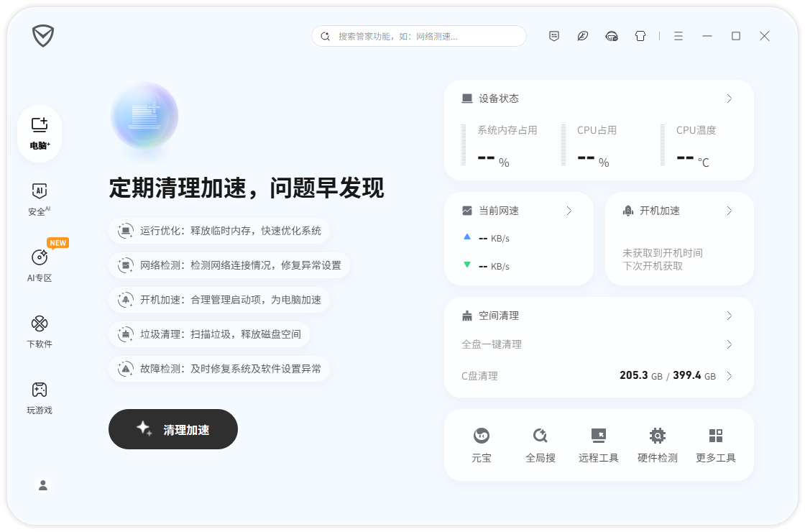The image size is (805, 532).
Task: Select 开机加速 feature chip in the list
Action: [219, 299]
